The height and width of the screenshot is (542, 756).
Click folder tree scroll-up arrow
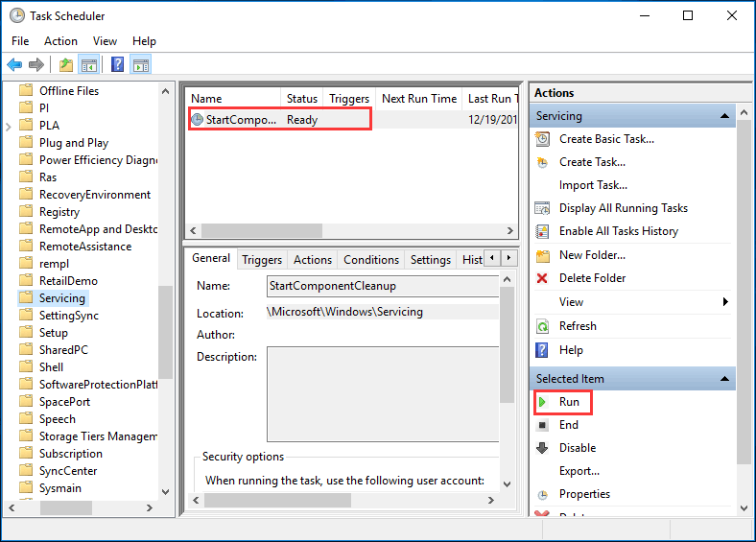(x=165, y=91)
